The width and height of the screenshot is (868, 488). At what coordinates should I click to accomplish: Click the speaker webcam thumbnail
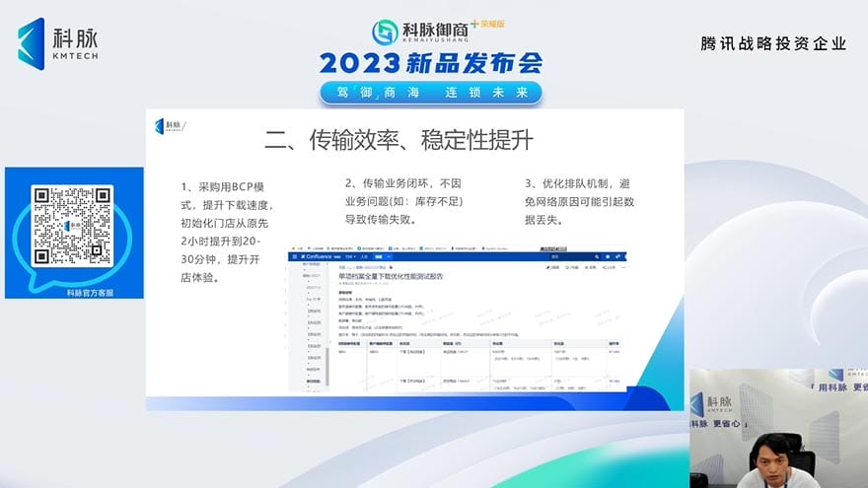[778, 428]
